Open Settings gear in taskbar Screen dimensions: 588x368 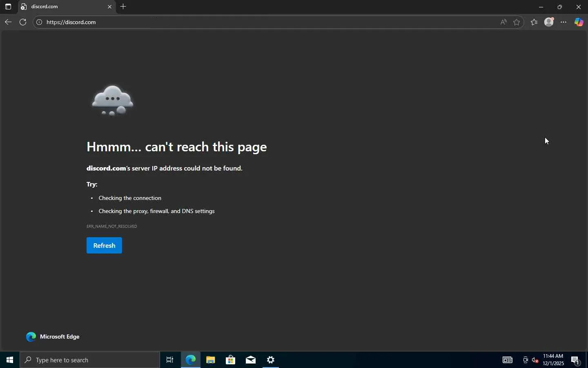click(x=271, y=360)
